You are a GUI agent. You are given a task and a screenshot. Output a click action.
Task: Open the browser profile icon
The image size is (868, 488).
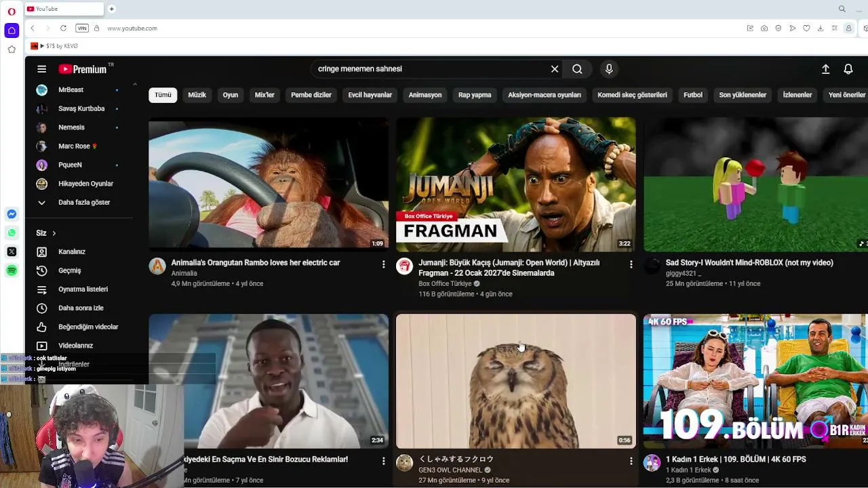848,28
